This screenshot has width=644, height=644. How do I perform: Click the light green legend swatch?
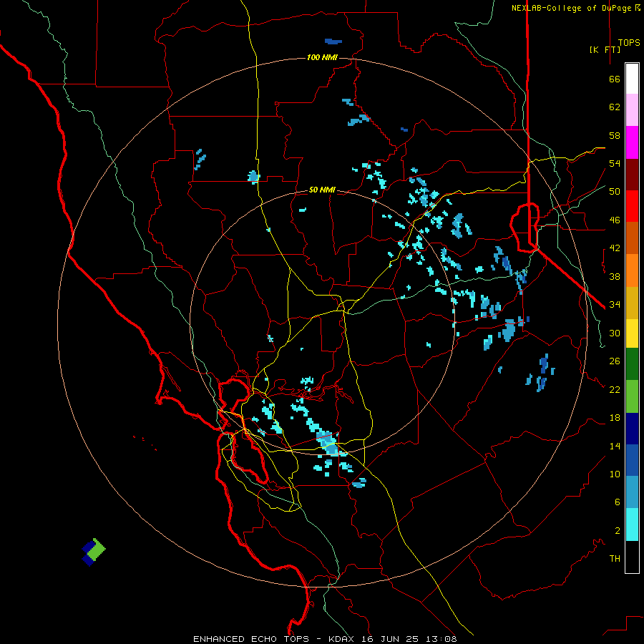pyautogui.click(x=632, y=396)
